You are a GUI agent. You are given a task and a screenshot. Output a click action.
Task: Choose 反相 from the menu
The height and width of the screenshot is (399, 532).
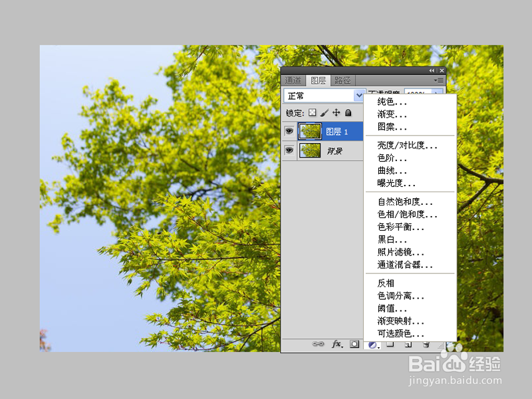[x=386, y=283]
